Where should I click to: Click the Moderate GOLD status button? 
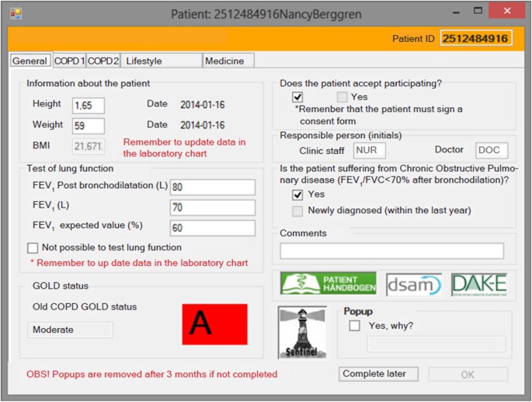[x=70, y=330]
